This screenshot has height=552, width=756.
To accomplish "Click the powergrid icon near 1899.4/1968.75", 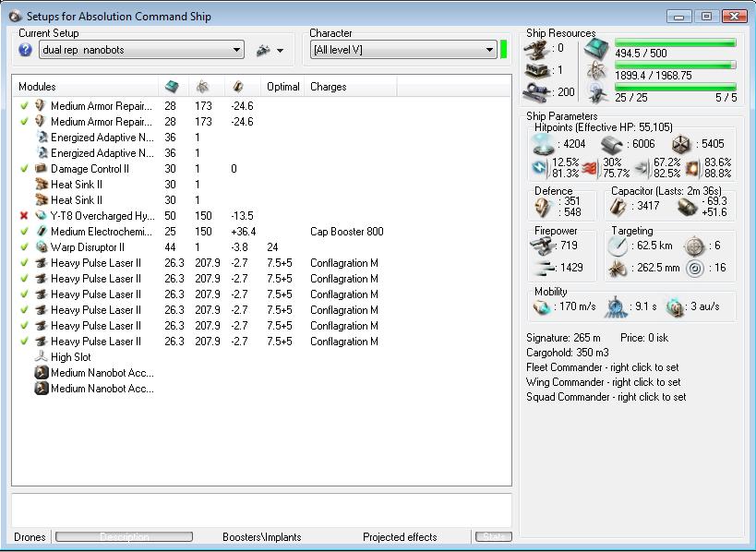I will (x=597, y=71).
